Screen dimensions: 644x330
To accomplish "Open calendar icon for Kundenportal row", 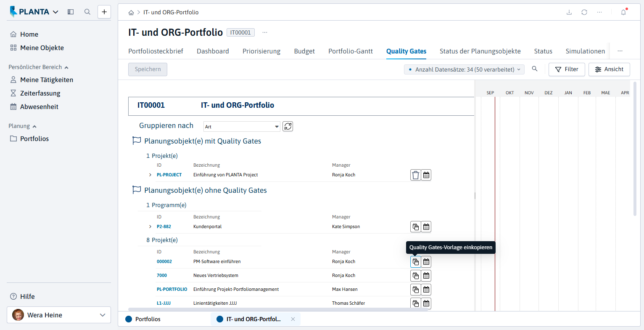I will pyautogui.click(x=426, y=227).
